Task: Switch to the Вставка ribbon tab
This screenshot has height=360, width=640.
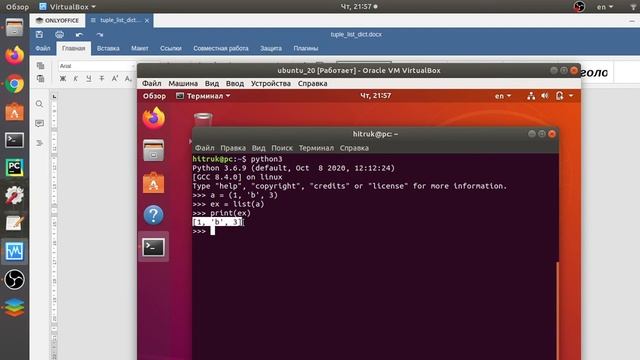Action: click(108, 48)
